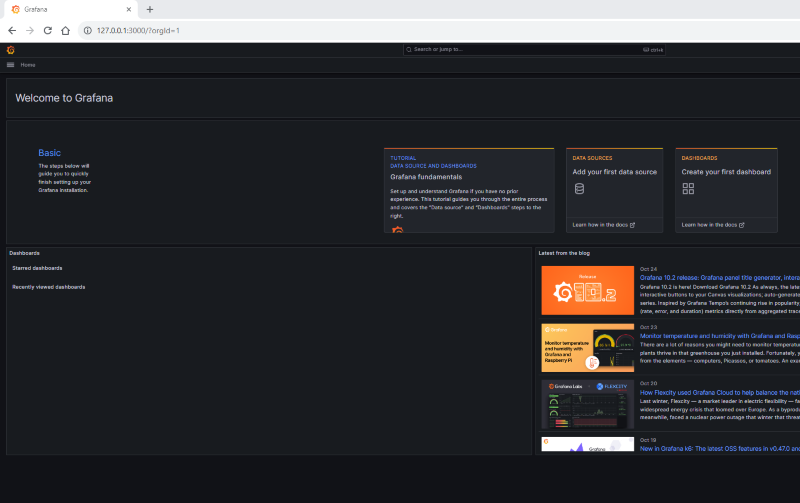Screen dimensions: 800x503
Task: Reload the page with browser refresh
Action: pyautogui.click(x=47, y=31)
